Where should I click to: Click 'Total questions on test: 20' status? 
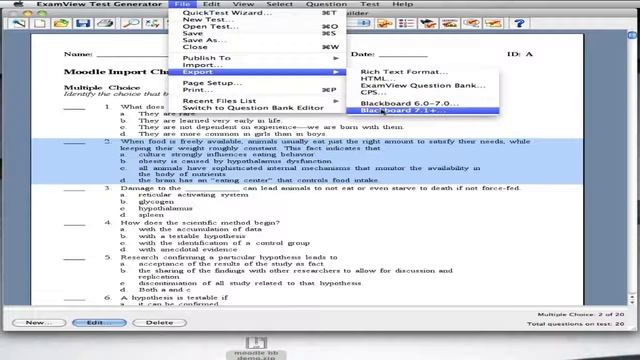click(575, 324)
